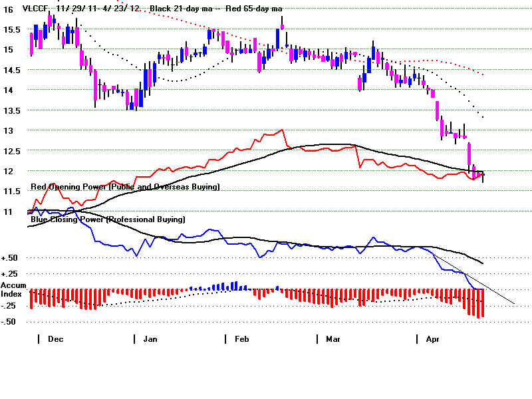The image size is (532, 399).
Task: Select the -.50 accumulation scale label
Action: [9, 322]
